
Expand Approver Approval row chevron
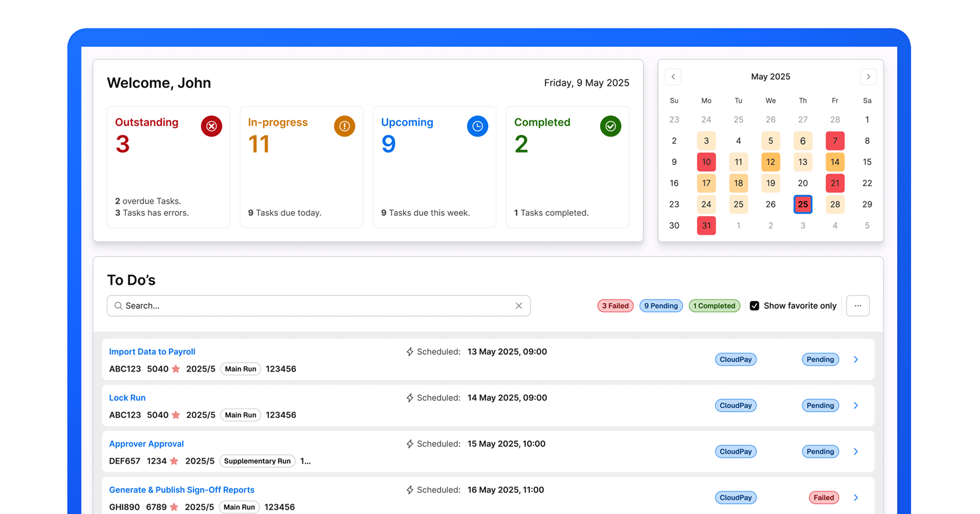click(856, 451)
